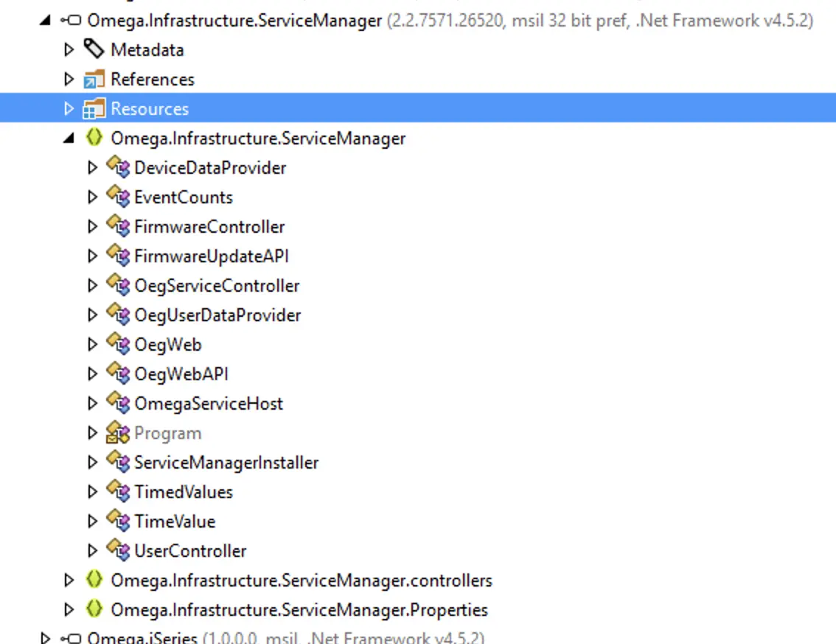The height and width of the screenshot is (644, 836).
Task: Expand the References node
Action: (69, 80)
